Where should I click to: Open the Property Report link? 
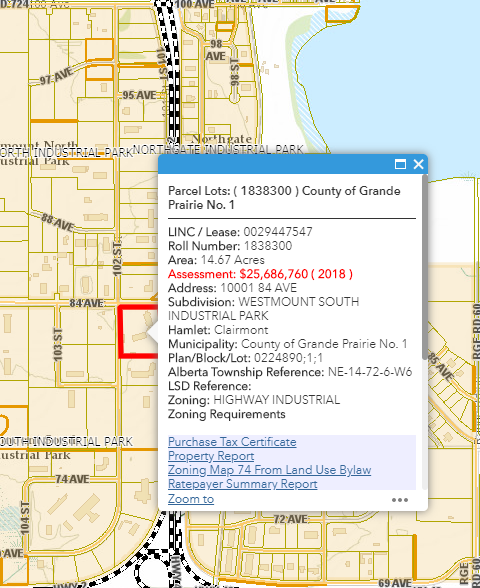click(x=211, y=456)
